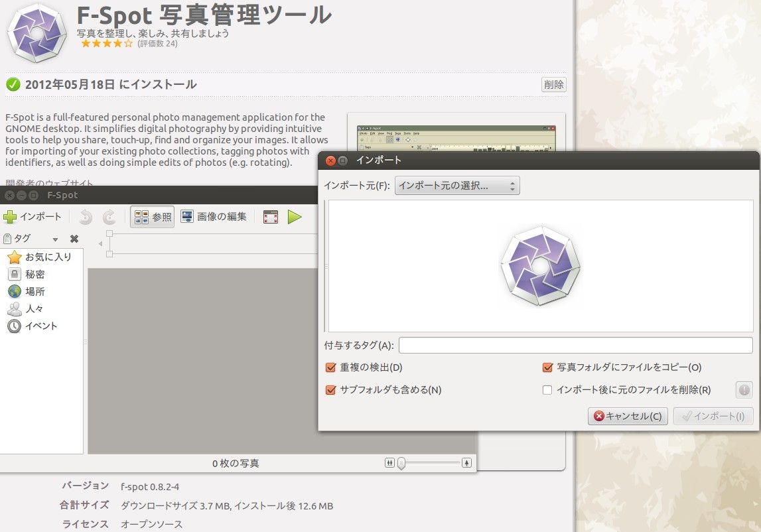
Task: Click the インポート(I) confirm button
Action: (x=713, y=416)
